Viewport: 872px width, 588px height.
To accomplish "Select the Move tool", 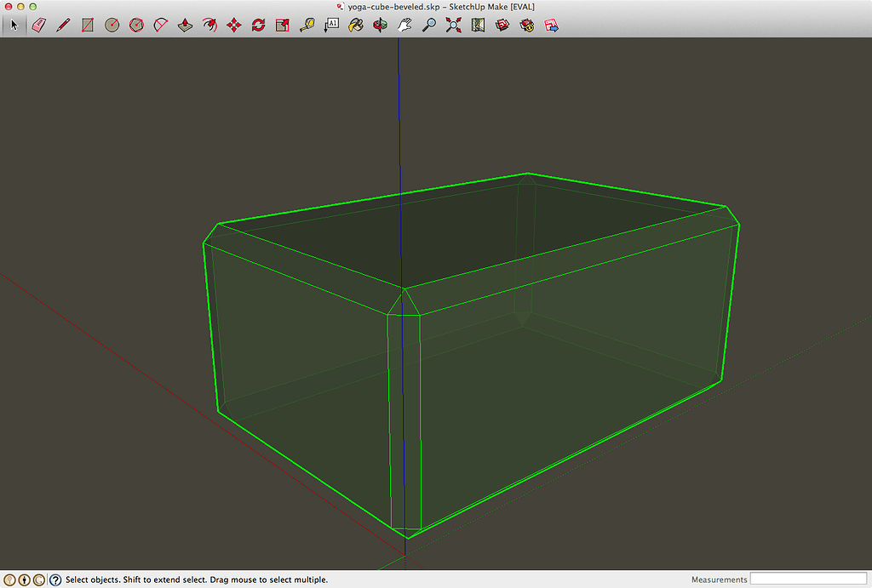I will (233, 25).
